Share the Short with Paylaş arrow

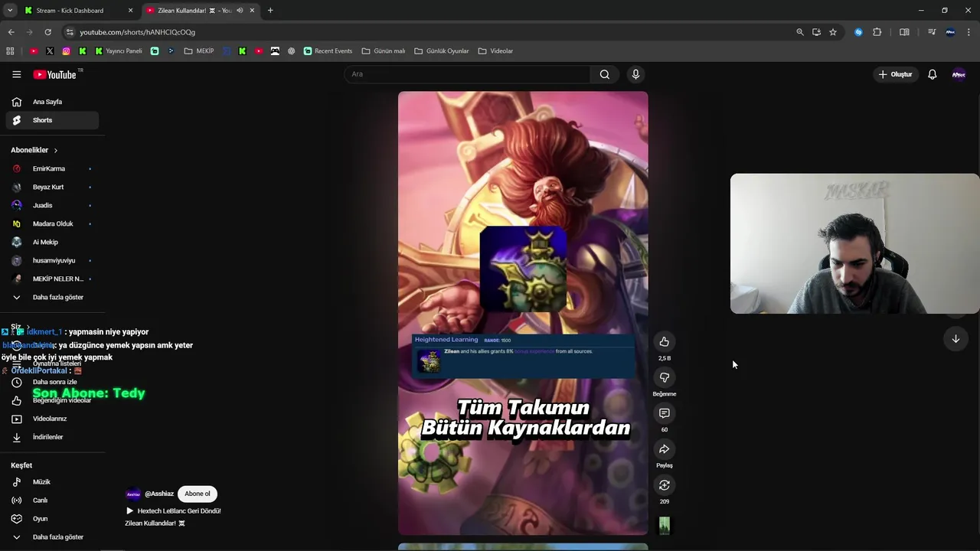(x=664, y=449)
